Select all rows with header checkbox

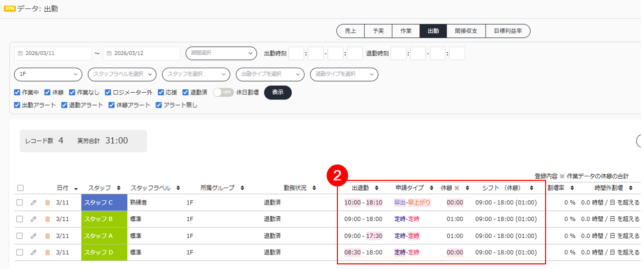(x=20, y=188)
